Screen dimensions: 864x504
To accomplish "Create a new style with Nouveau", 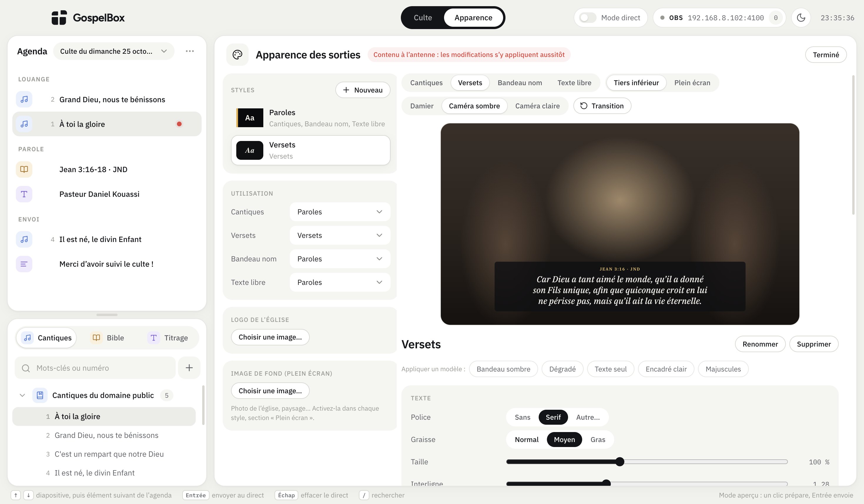I will point(362,90).
